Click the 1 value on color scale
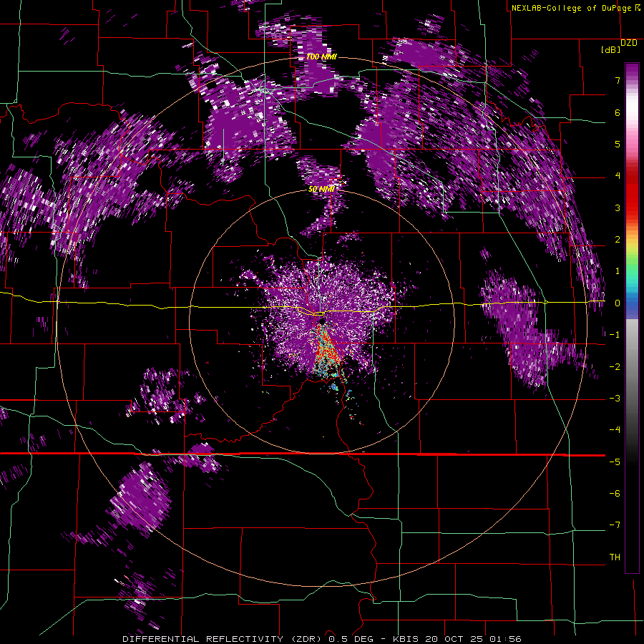644x644 pixels. 618,271
